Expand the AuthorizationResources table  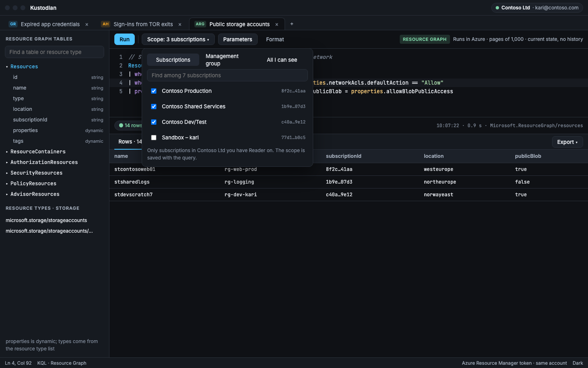tap(7, 162)
